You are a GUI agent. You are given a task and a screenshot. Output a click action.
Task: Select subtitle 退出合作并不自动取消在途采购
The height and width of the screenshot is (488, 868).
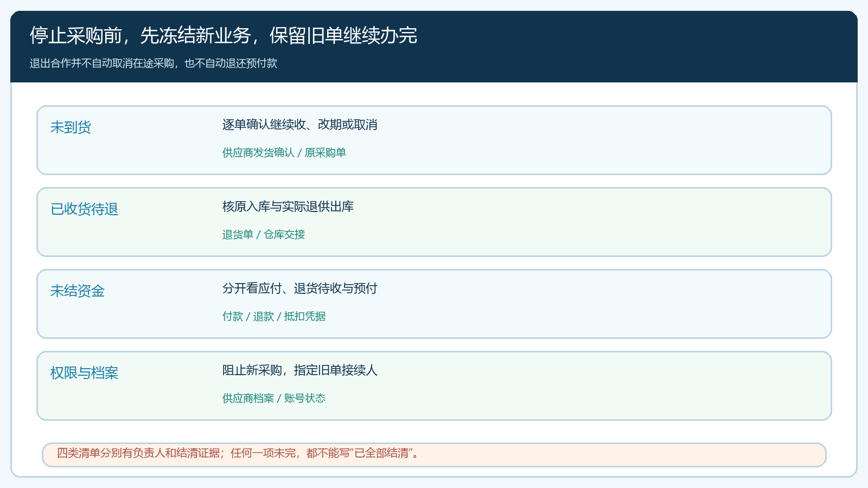(154, 63)
